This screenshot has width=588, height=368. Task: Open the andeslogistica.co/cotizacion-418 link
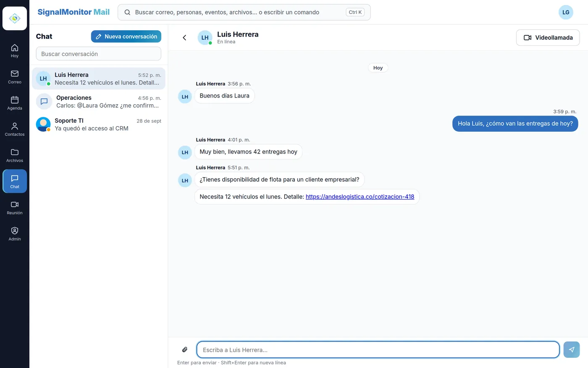(360, 197)
